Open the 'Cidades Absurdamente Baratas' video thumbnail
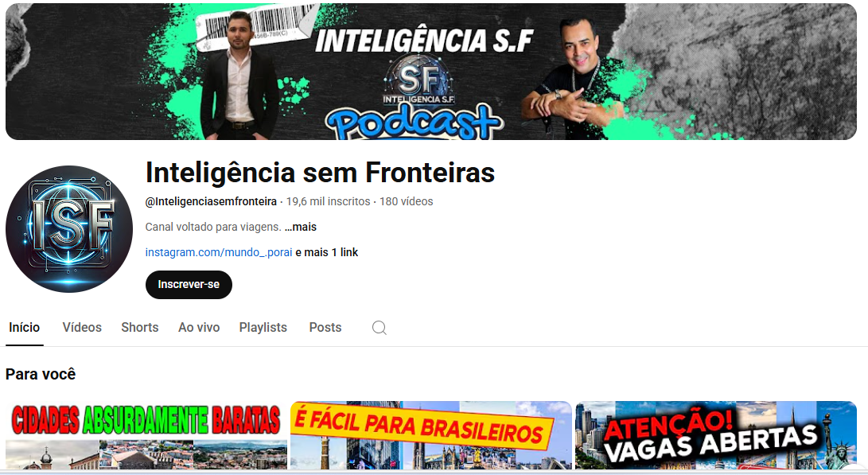Image resolution: width=868 pixels, height=475 pixels. [146, 435]
